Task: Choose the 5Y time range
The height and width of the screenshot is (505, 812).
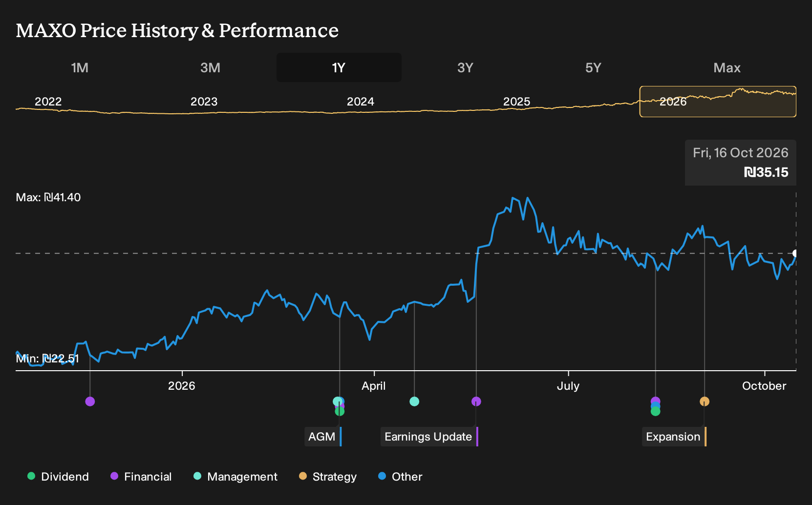Action: click(x=593, y=67)
